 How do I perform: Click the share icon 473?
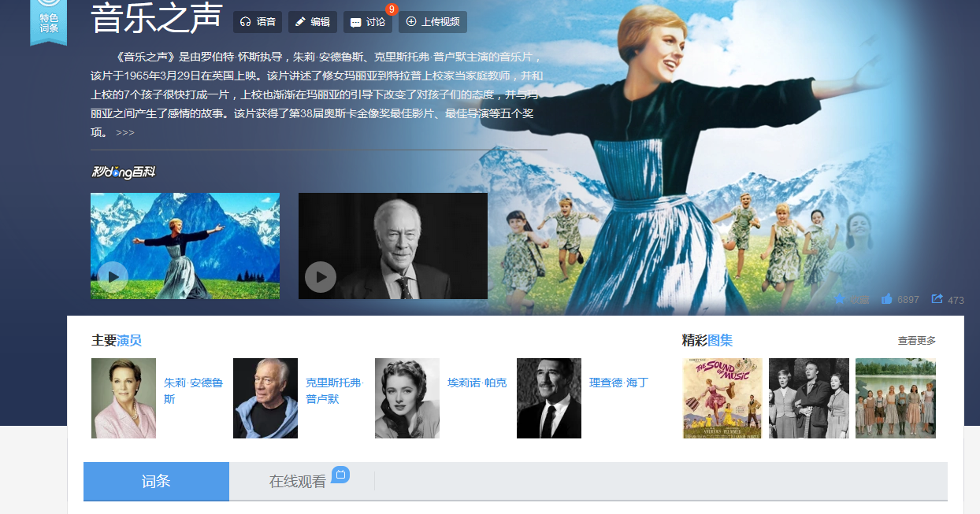(937, 299)
